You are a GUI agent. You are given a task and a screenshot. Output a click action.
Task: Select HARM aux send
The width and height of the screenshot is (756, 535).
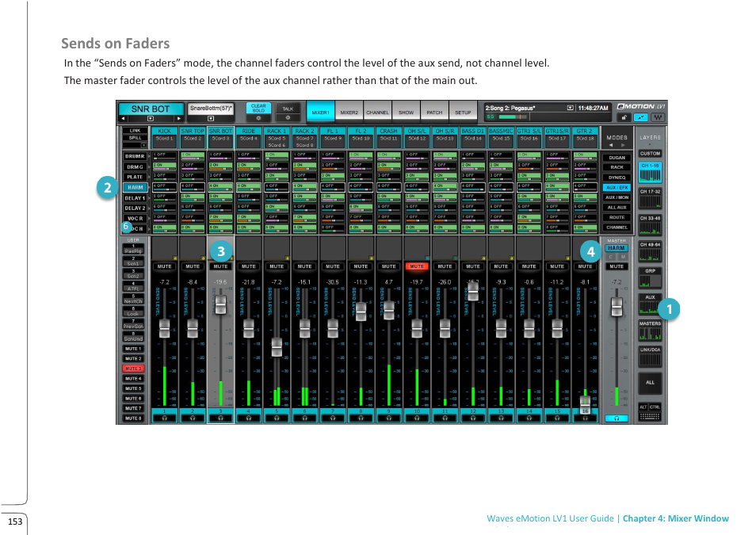135,188
